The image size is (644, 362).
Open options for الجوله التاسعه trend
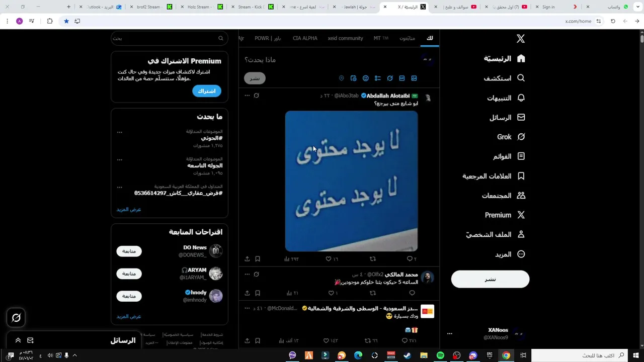pyautogui.click(x=120, y=160)
